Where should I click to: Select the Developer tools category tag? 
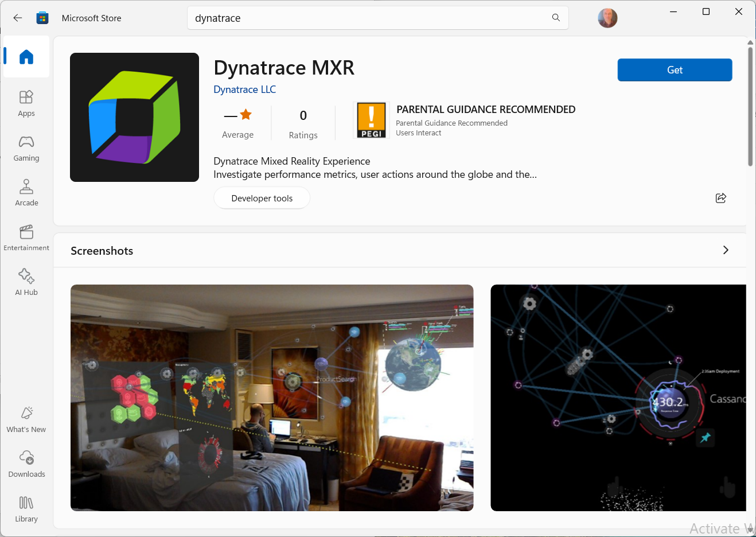[x=262, y=198]
